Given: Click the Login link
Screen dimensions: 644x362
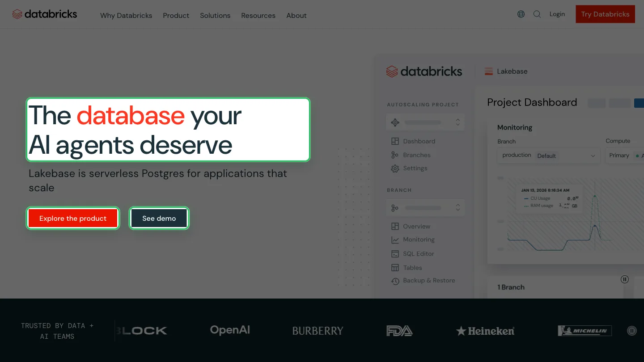Looking at the screenshot, I should click(557, 14).
